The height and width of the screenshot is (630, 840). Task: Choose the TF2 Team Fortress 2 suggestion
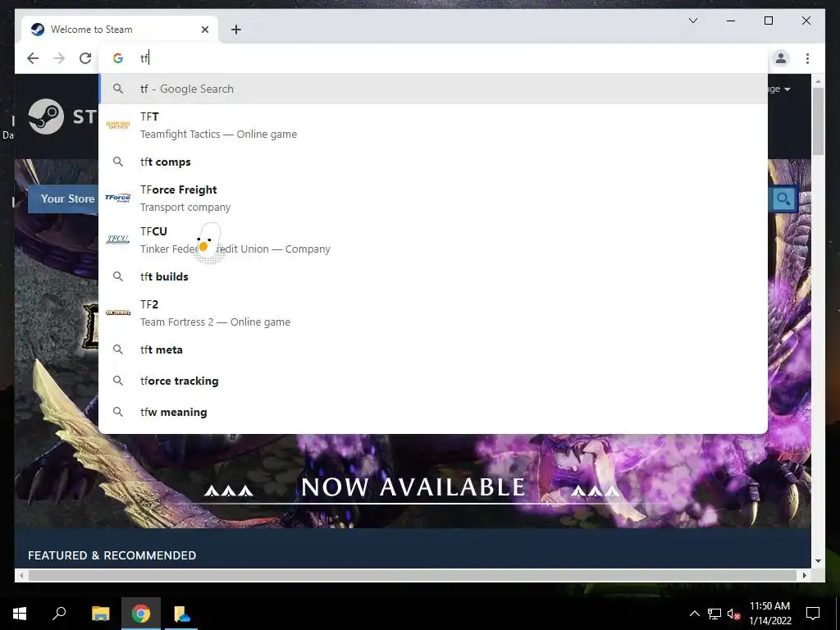[x=433, y=313]
